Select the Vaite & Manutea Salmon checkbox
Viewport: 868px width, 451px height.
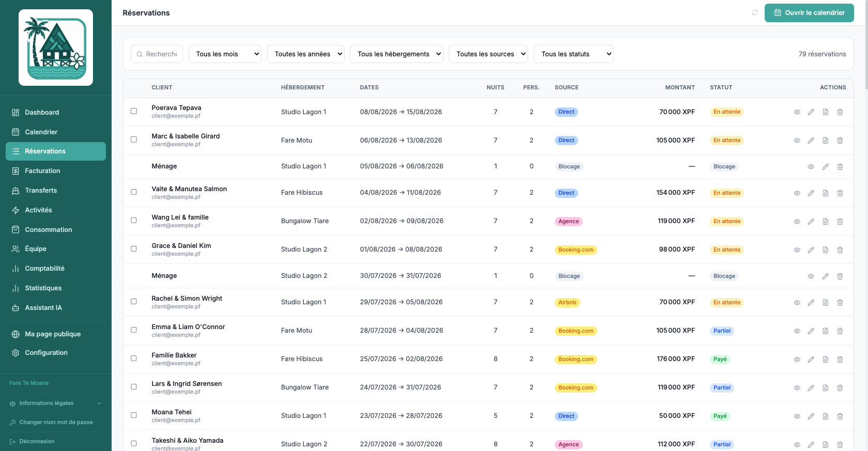134,192
